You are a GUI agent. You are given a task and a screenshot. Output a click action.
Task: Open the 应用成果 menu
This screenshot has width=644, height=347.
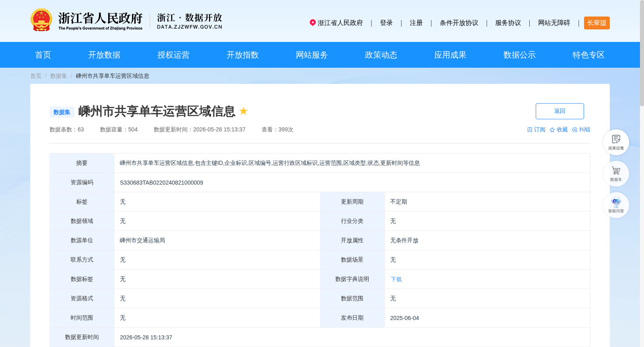point(450,55)
